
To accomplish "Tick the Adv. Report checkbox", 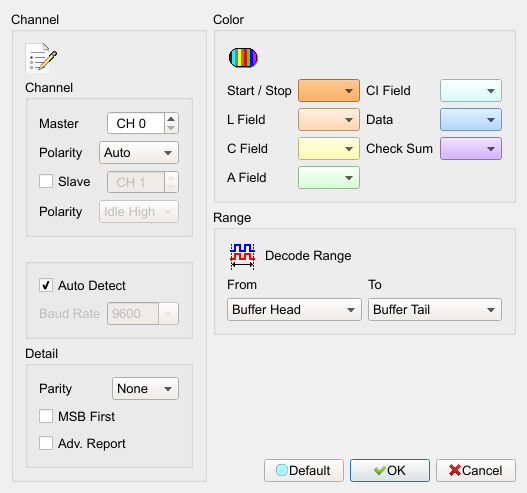I will [46, 443].
